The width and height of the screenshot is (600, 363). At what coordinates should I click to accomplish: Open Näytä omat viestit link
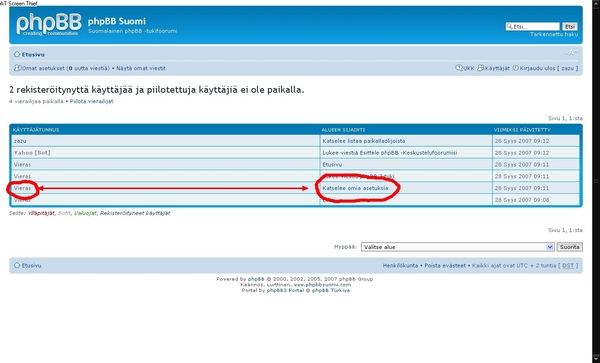(141, 68)
